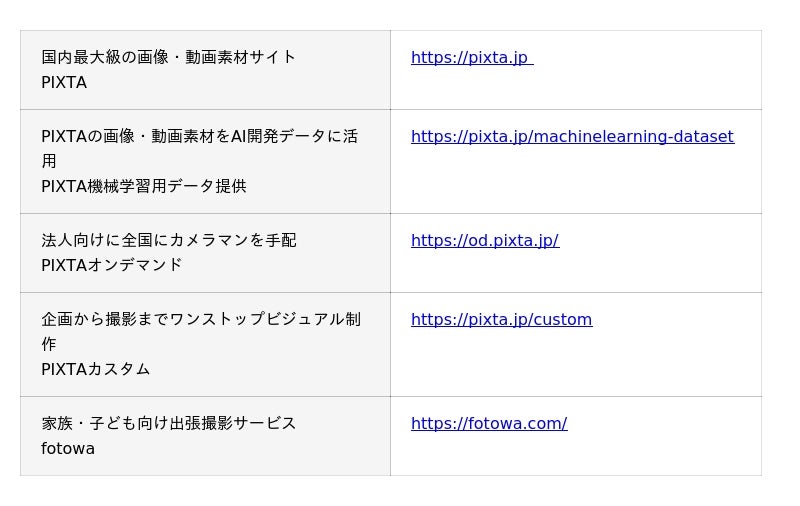Click the text 家族・子ども向け出張撮影サービス

[x=168, y=423]
